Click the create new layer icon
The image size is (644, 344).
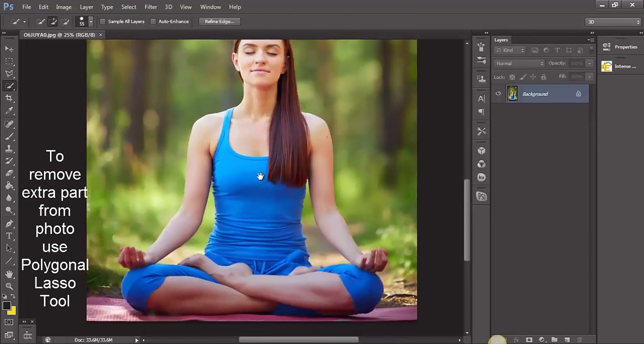pos(567,340)
